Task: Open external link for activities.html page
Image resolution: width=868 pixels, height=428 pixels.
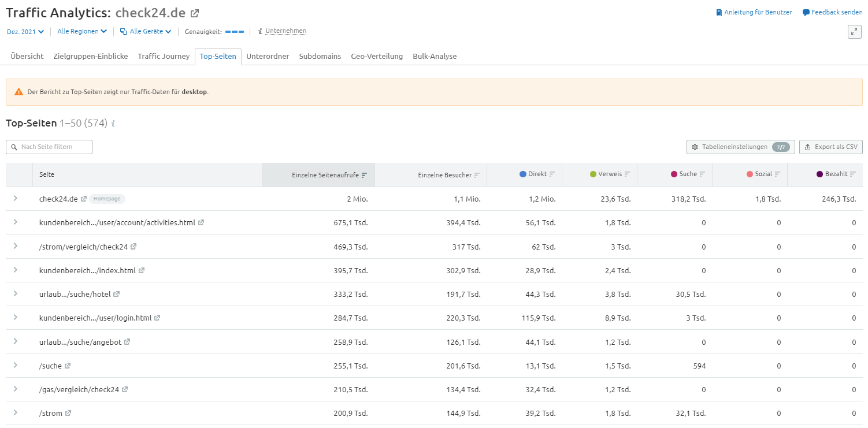Action: pos(201,222)
